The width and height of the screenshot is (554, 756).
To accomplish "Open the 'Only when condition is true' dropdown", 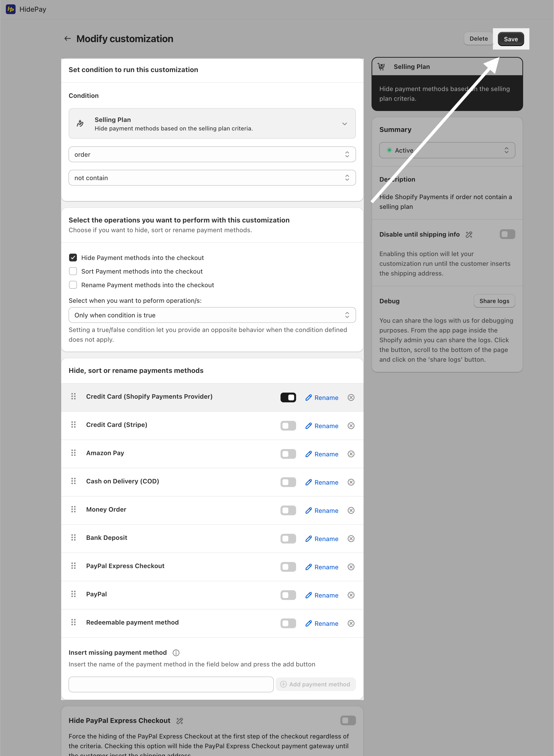I will point(212,315).
